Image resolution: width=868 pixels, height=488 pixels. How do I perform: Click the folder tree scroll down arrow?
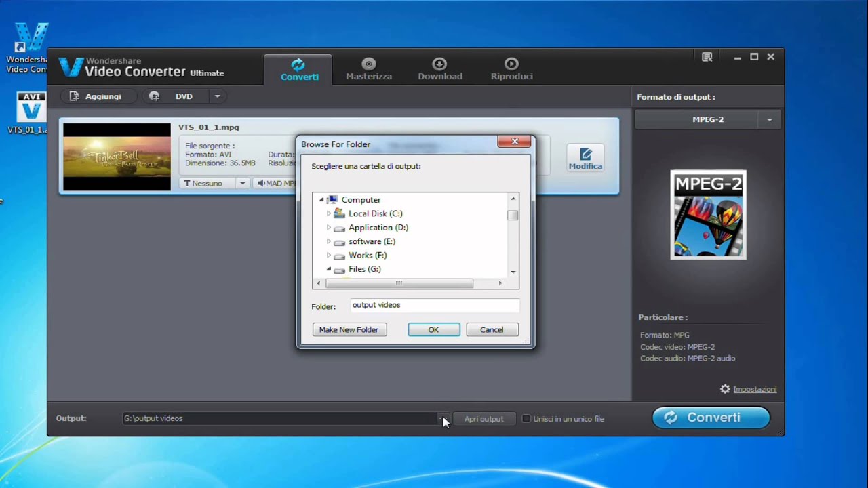point(513,272)
